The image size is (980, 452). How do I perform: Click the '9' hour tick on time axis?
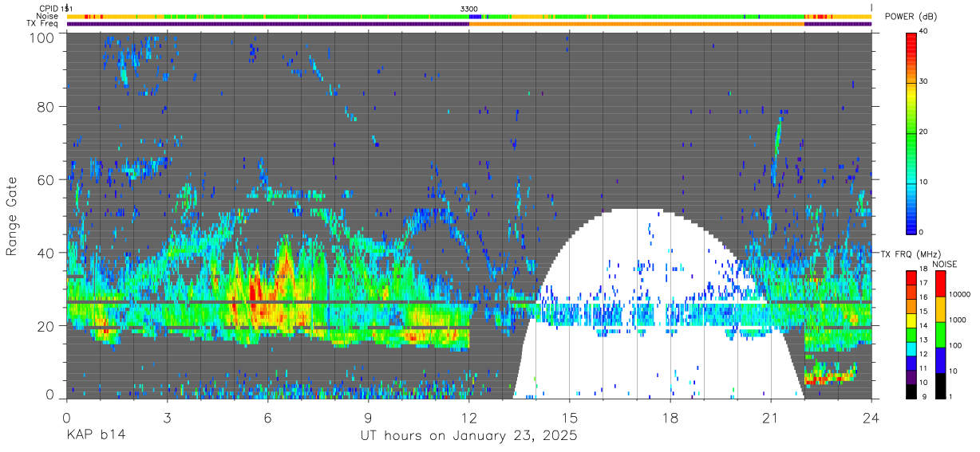click(369, 417)
